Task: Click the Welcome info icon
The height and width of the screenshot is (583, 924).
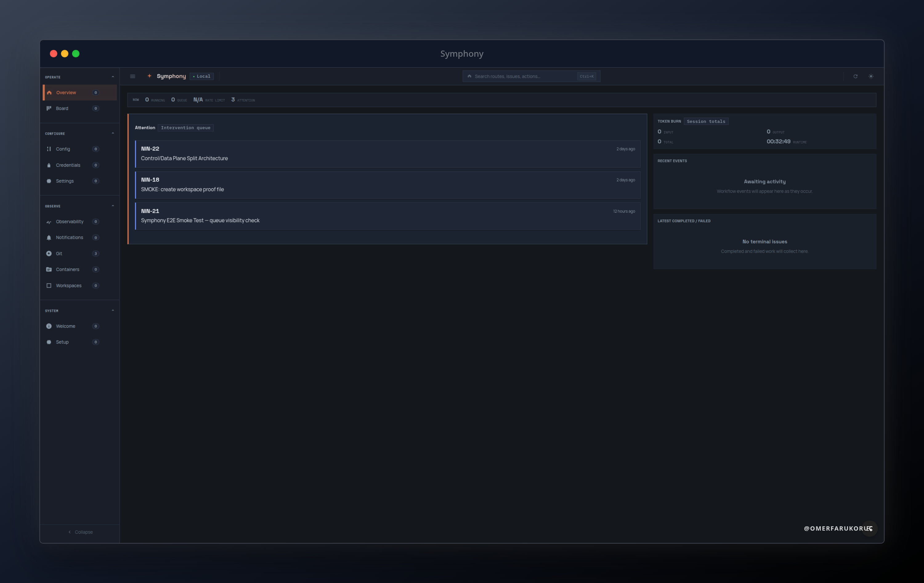Action: pyautogui.click(x=49, y=326)
